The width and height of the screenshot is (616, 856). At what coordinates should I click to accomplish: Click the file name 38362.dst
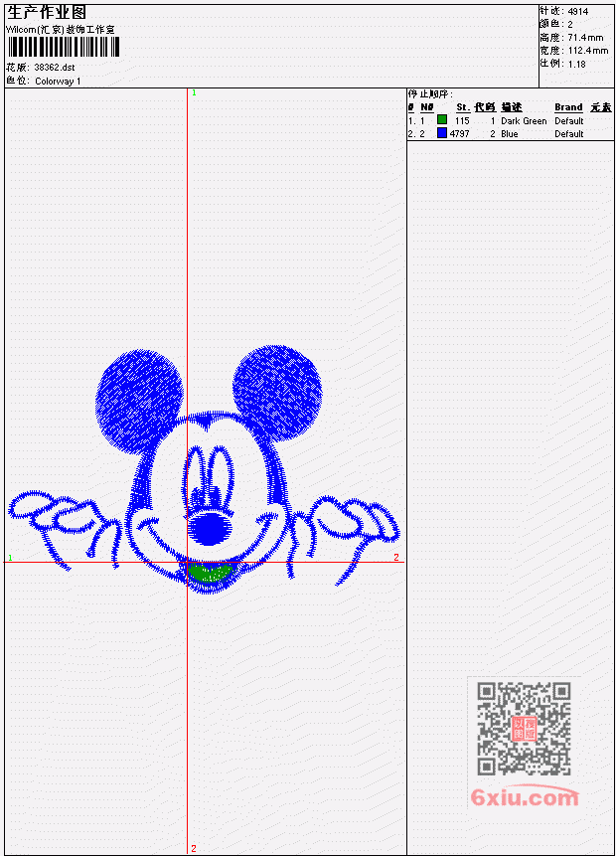[54, 68]
